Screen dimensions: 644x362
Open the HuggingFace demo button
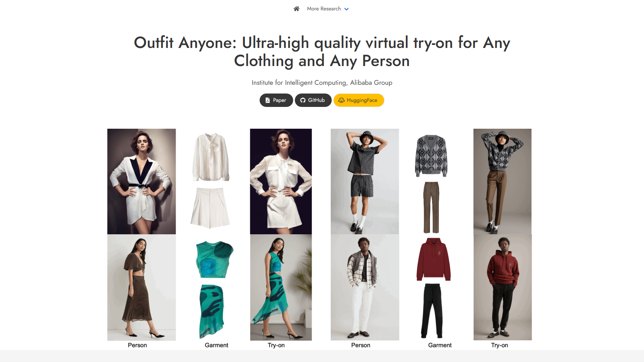359,100
